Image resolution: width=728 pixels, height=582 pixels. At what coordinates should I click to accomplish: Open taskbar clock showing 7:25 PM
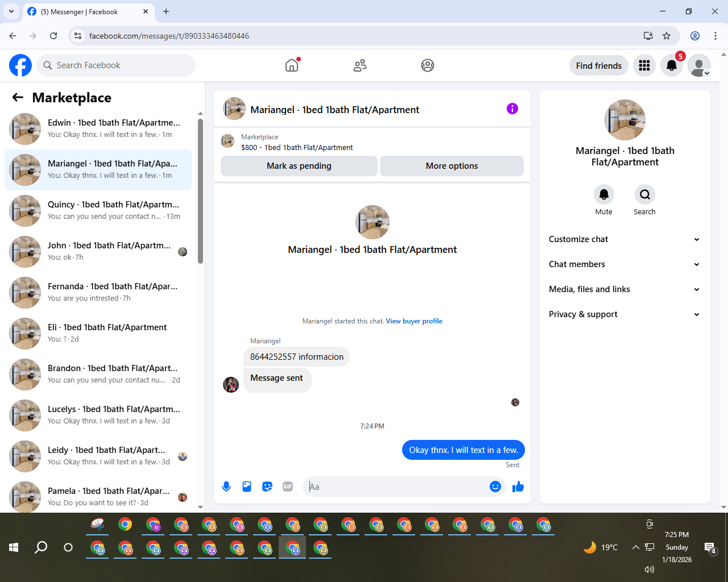coord(677,547)
